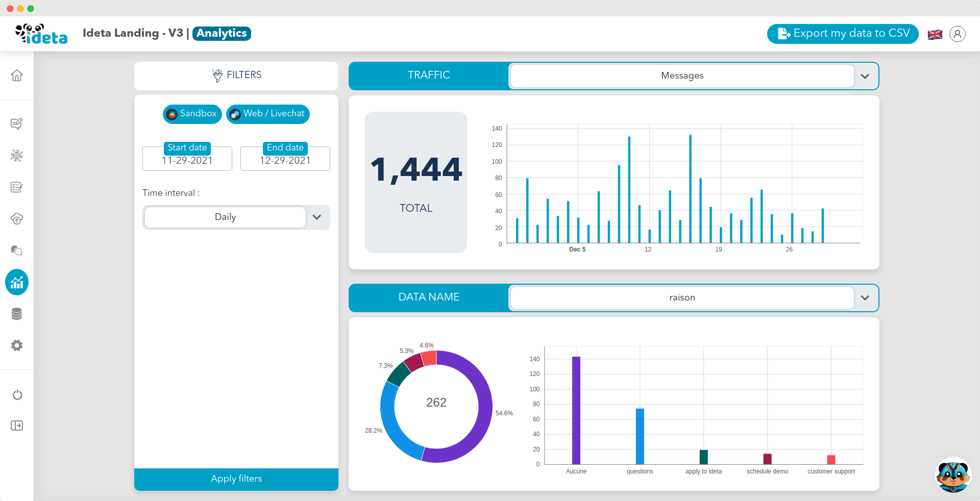Click the purple Aucune bar in chart
Viewport: 980px width, 501px height.
point(576,410)
